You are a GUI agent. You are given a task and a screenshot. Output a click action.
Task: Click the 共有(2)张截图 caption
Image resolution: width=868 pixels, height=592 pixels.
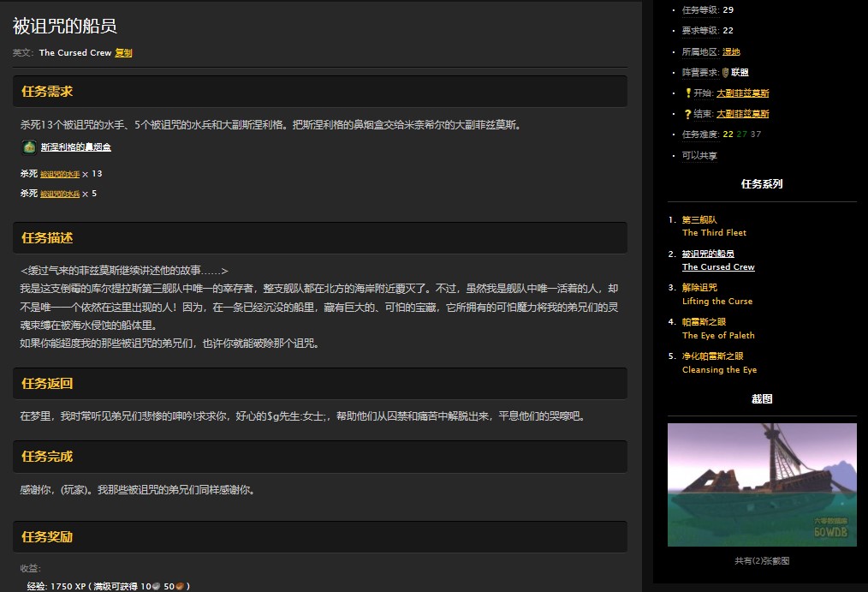pos(762,563)
